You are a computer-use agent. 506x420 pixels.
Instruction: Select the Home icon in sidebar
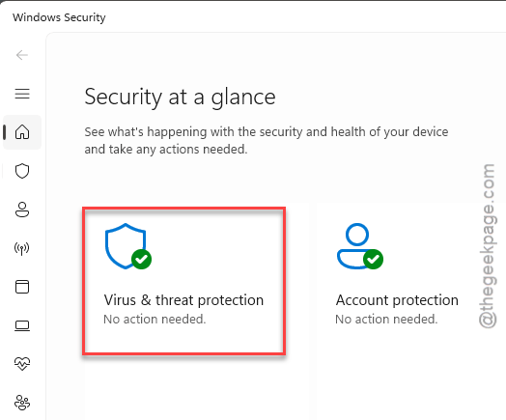coord(22,132)
